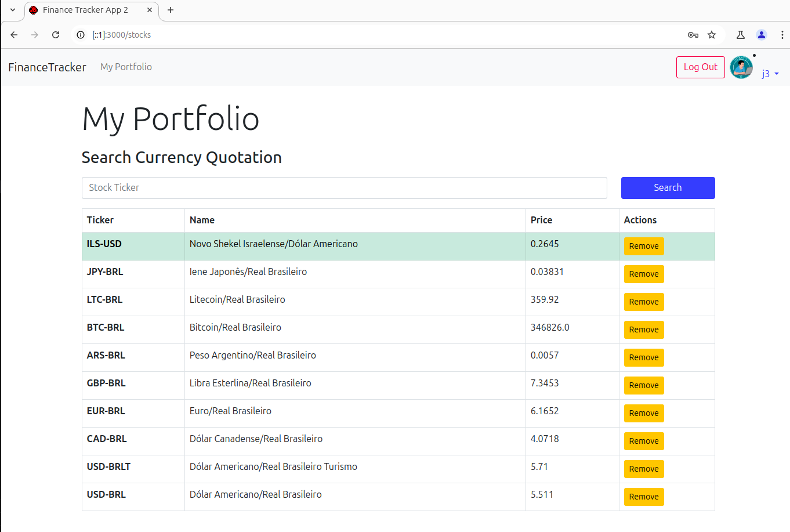Click Bitcoin/Real Brasileiro name
This screenshot has width=790, height=532.
click(x=235, y=327)
